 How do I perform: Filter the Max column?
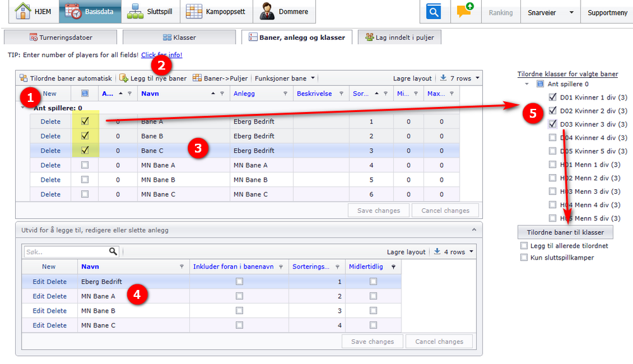tap(452, 94)
